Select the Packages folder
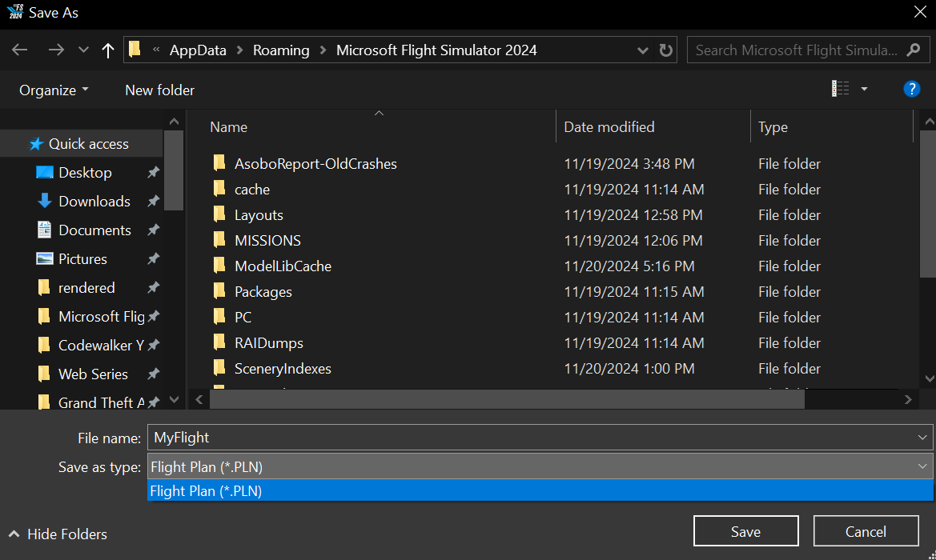 (263, 292)
